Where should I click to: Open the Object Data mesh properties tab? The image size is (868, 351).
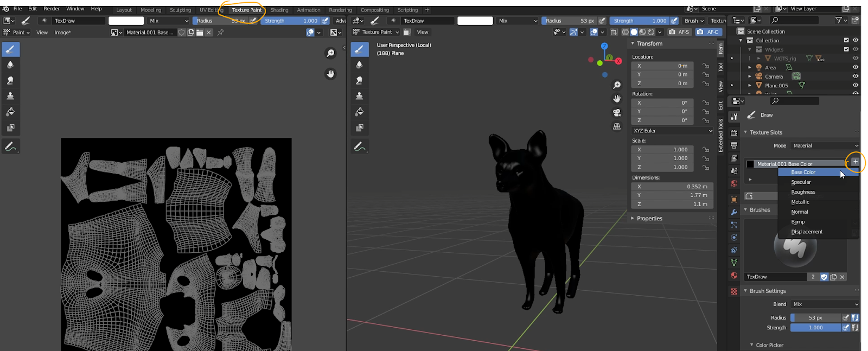tap(734, 263)
